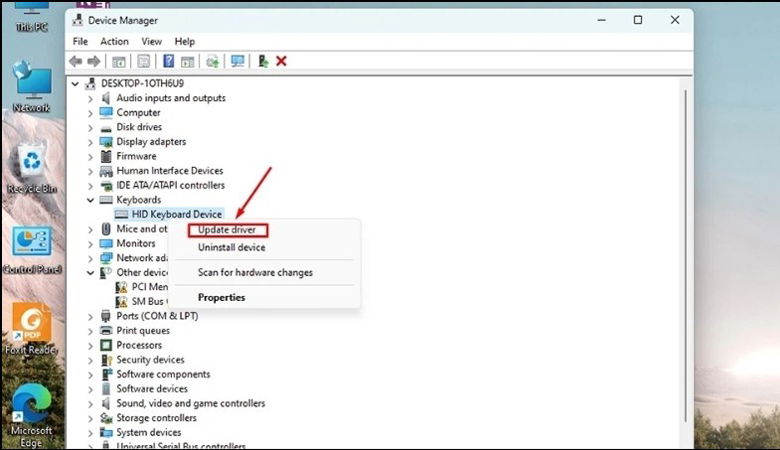Open the Action menu
The height and width of the screenshot is (450, 780).
[x=114, y=41]
